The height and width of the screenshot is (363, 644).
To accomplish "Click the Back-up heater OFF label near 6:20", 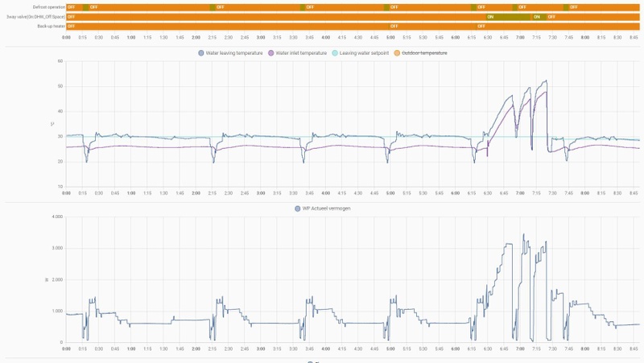I will point(481,27).
